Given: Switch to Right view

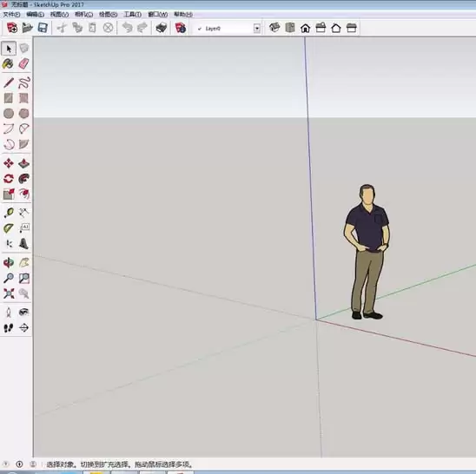Looking at the screenshot, I should 321,28.
